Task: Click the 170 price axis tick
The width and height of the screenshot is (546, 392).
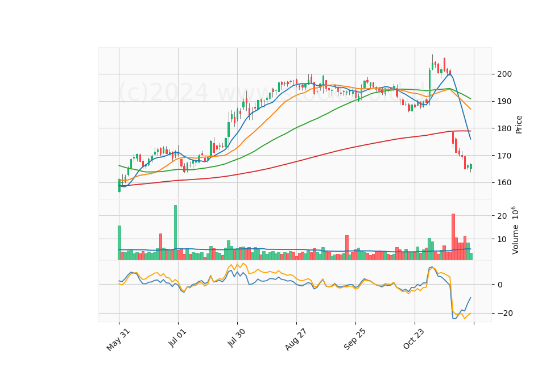Action: pos(504,156)
